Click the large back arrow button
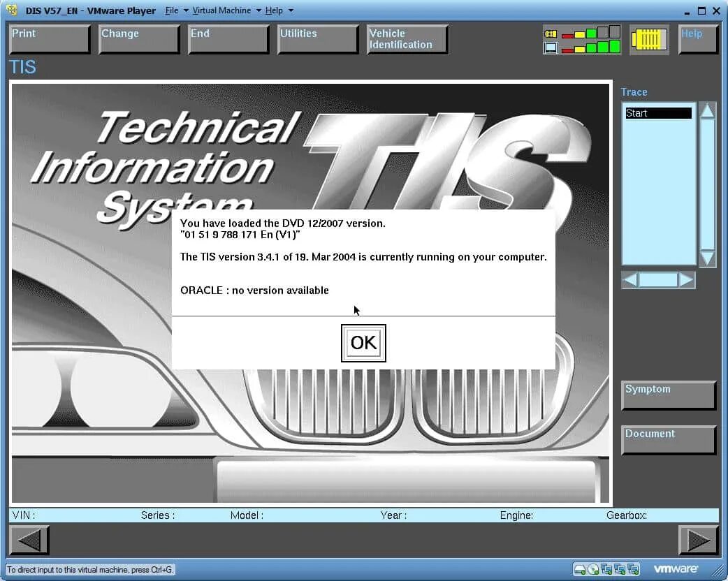 point(29,540)
